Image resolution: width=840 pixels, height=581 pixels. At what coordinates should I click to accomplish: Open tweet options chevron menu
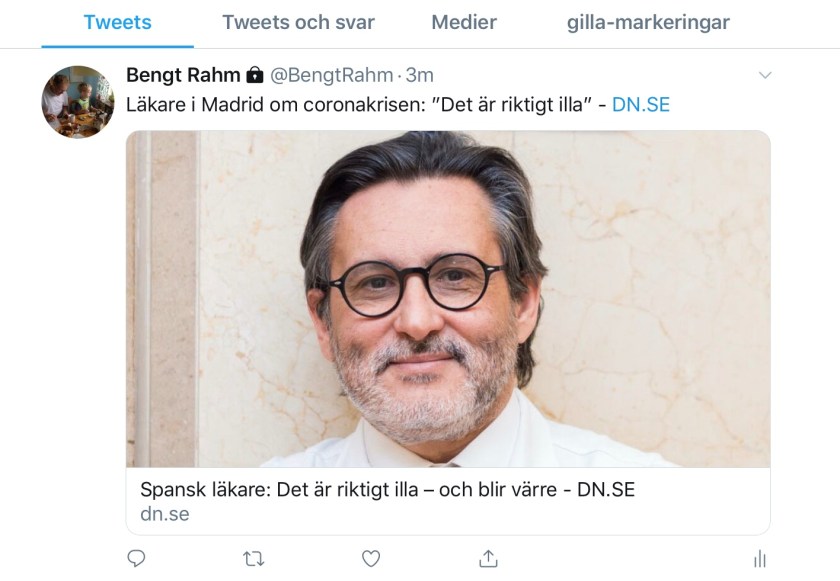765,76
